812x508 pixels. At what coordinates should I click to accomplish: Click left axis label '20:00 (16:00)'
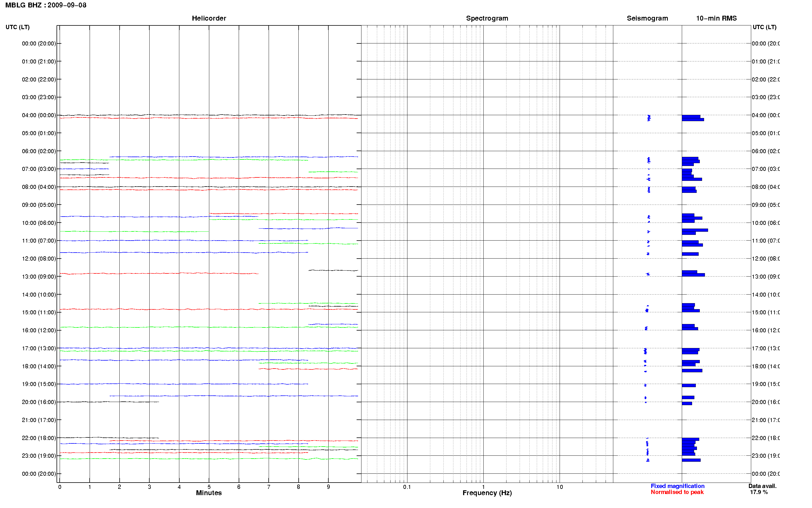click(39, 402)
